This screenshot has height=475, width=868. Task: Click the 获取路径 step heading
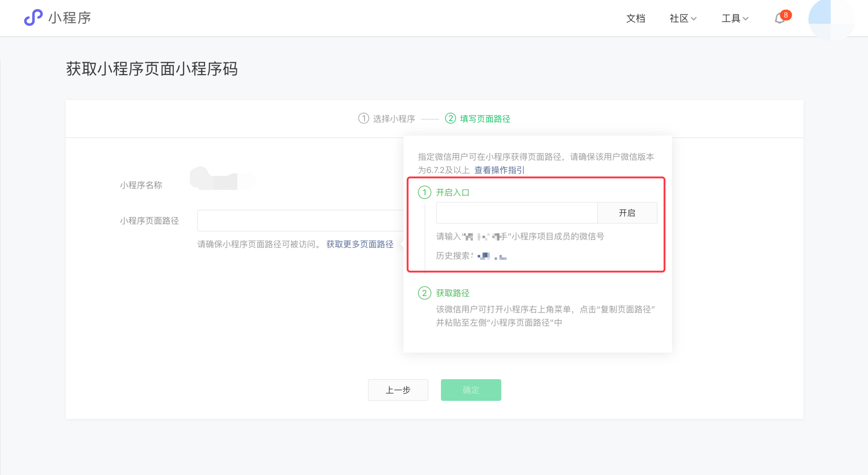pos(453,293)
